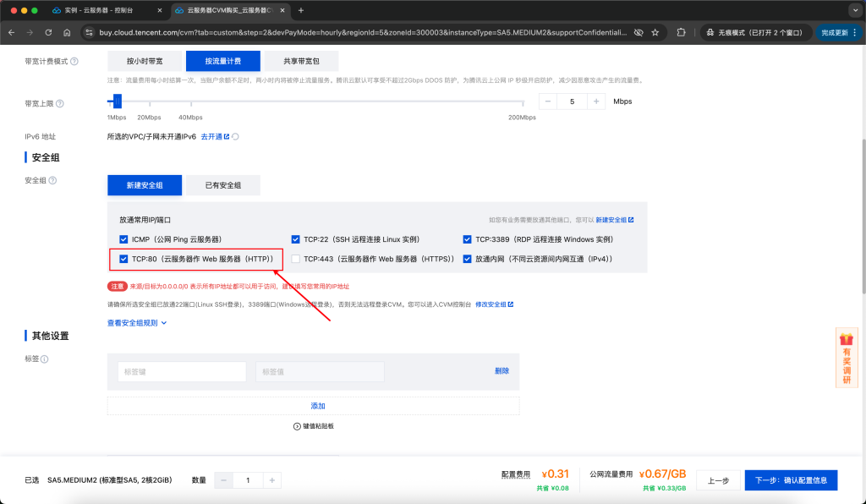866x504 pixels.
Task: Toggle the 放通内网 IPv4 checkbox
Action: tap(467, 257)
